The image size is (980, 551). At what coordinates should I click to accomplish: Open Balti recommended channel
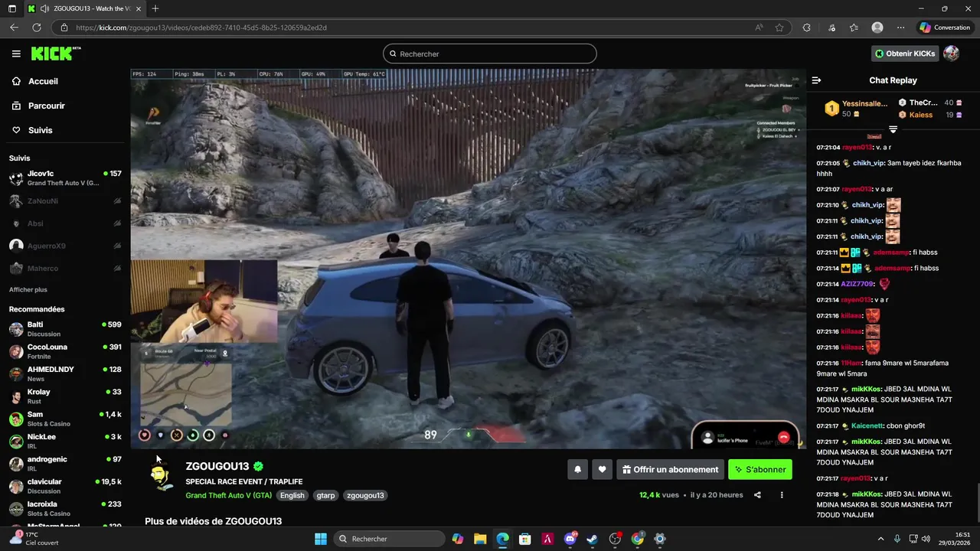click(65, 329)
